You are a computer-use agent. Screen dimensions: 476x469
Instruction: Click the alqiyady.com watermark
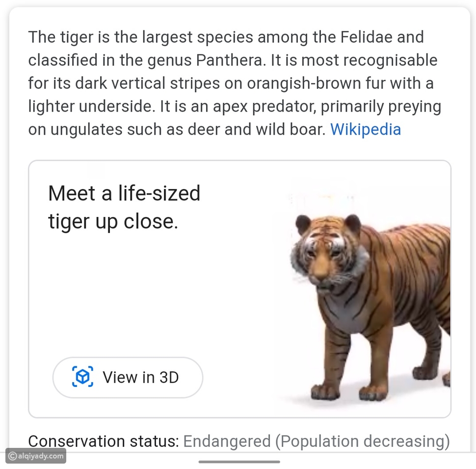click(36, 456)
